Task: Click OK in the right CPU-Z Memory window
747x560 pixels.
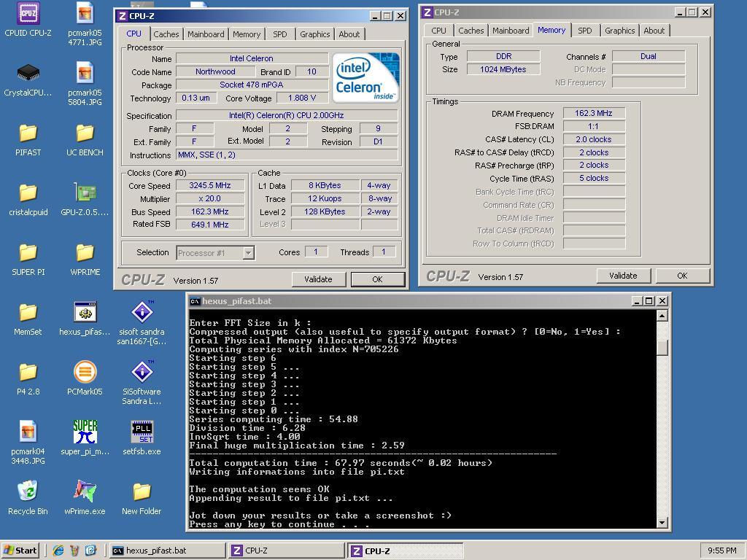Action: [682, 275]
